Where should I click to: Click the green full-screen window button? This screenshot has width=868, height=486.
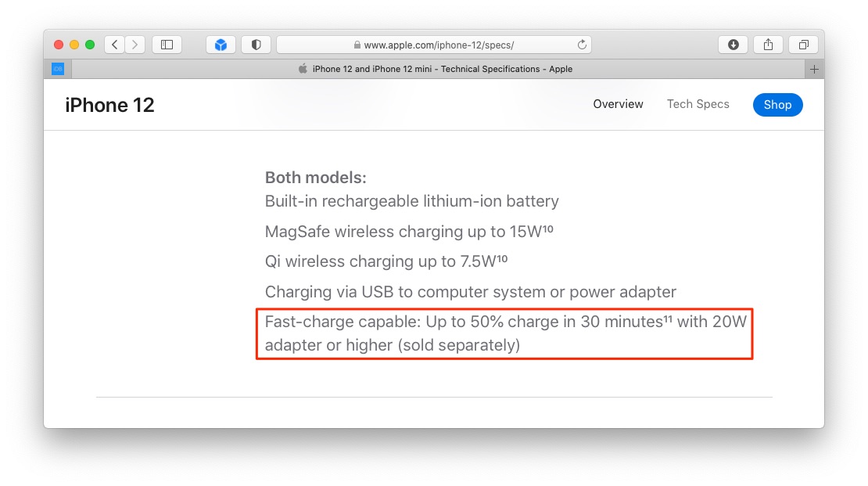click(90, 45)
